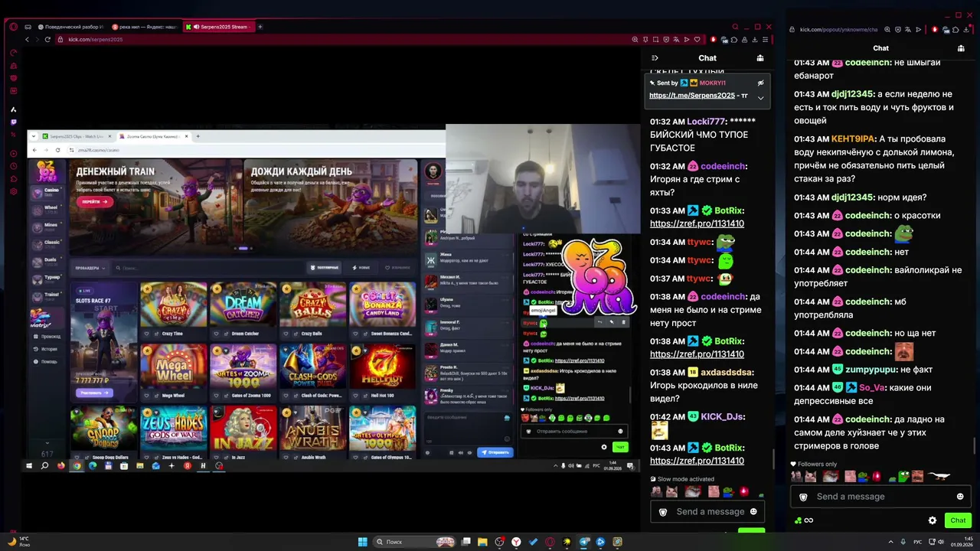Collapse the Kick chat panel with the arrow icon
Image resolution: width=980 pixels, height=551 pixels.
point(655,58)
